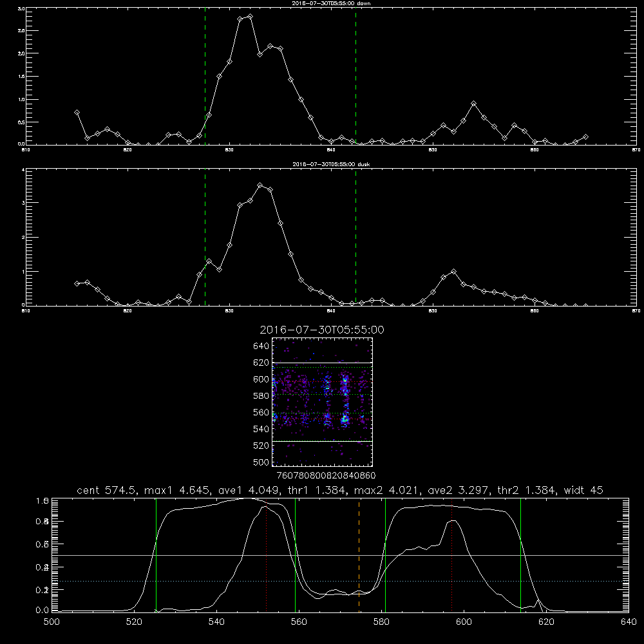Click the upper white solid line in heatmap
The height and width of the screenshot is (644, 644).
pos(323,363)
